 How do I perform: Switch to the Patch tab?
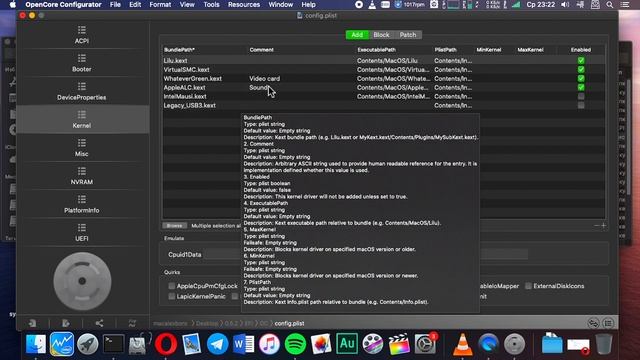[408, 35]
